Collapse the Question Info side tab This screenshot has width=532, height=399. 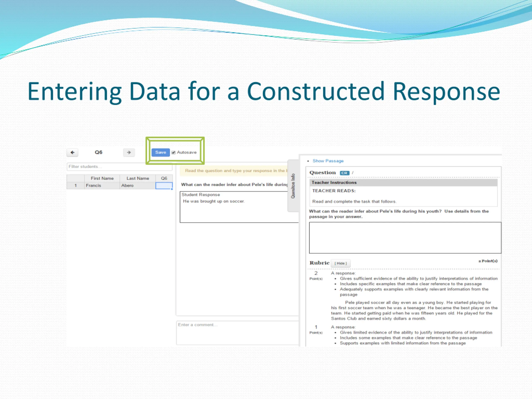point(293,186)
